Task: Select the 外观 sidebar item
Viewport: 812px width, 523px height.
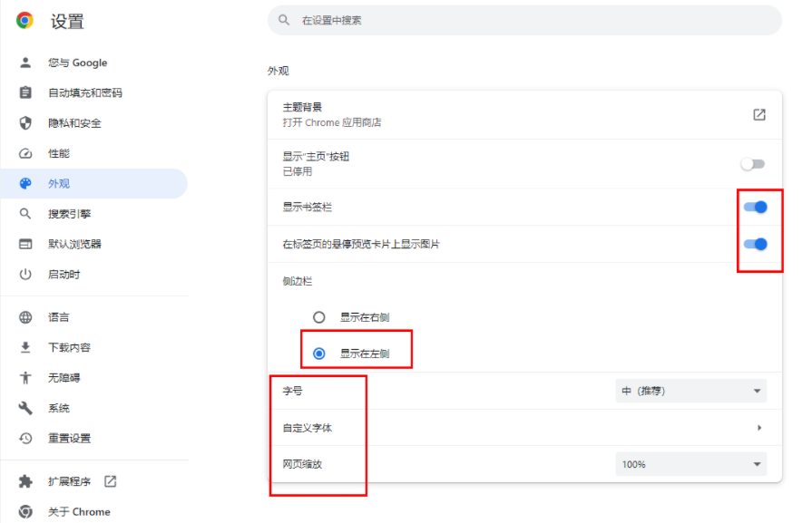Action: click(94, 184)
